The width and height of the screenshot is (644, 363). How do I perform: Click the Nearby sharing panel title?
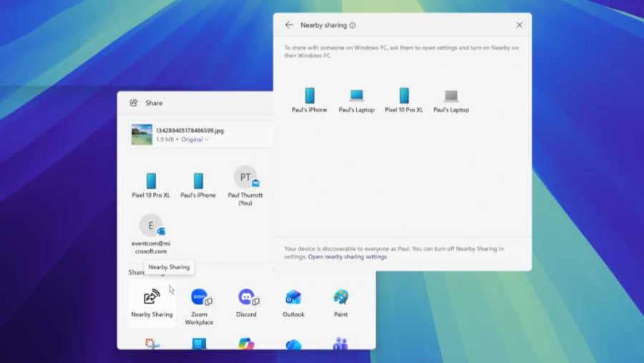pos(323,25)
